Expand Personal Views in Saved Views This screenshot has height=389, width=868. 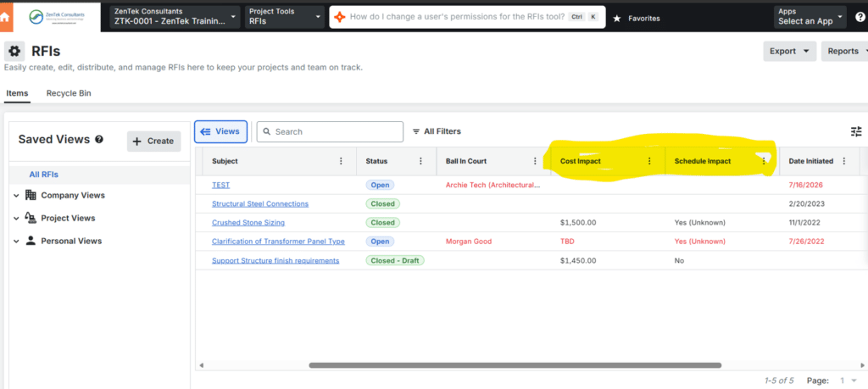(17, 242)
